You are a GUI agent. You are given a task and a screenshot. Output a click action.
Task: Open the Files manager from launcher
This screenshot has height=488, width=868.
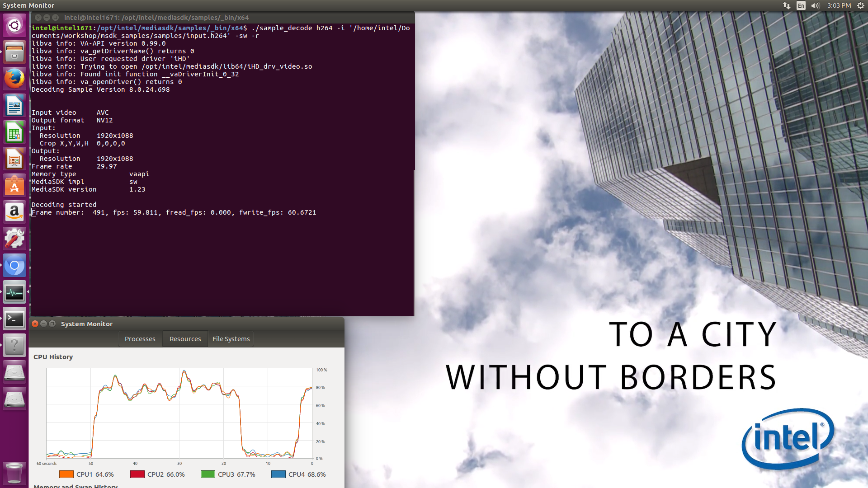pyautogui.click(x=14, y=52)
